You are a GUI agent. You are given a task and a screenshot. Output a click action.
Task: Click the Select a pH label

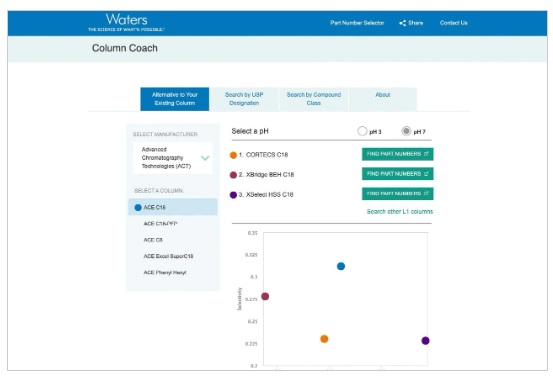coord(250,131)
